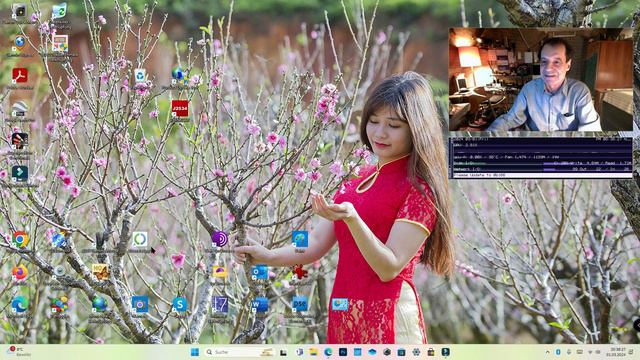Open the dark camera icon at top-left
The image size is (640, 360).
pyautogui.click(x=20, y=11)
